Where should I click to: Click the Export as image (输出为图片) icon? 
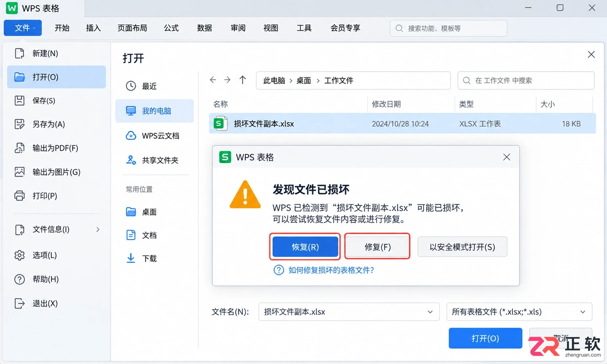pos(19,172)
